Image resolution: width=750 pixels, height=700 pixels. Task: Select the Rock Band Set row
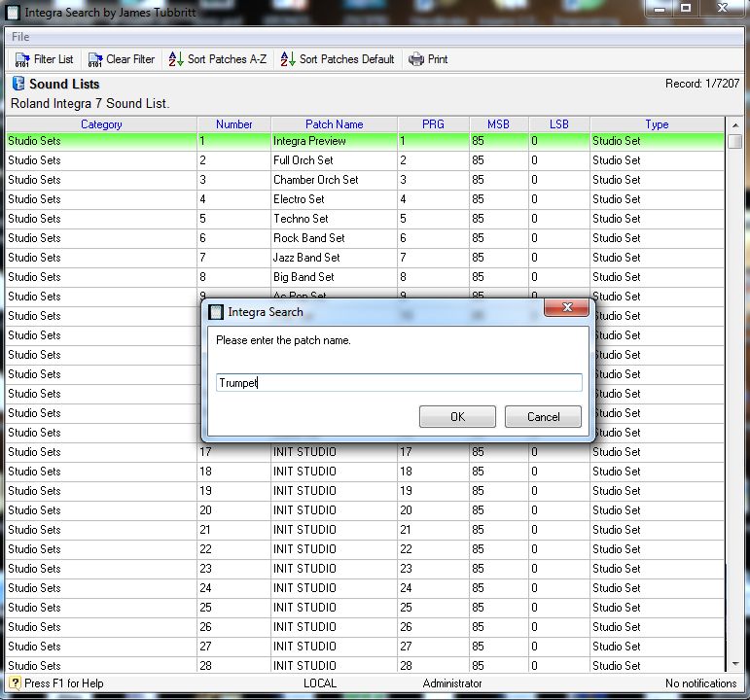(x=365, y=238)
